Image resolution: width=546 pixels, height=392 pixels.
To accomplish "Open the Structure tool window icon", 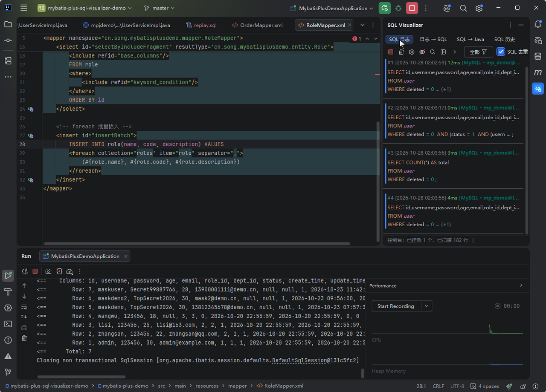I will point(8,61).
